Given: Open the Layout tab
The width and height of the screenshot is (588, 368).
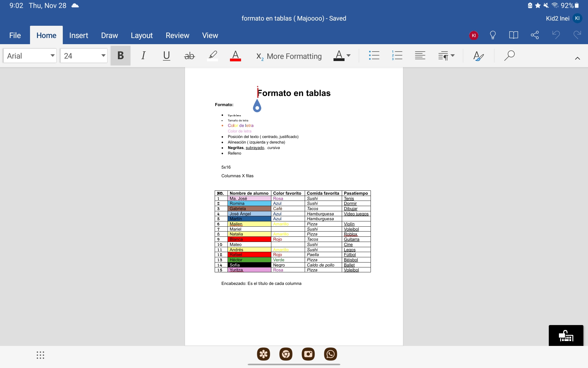Looking at the screenshot, I should [141, 35].
